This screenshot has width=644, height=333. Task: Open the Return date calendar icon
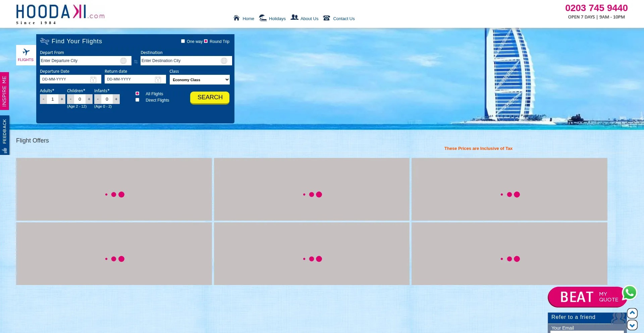pos(158,79)
